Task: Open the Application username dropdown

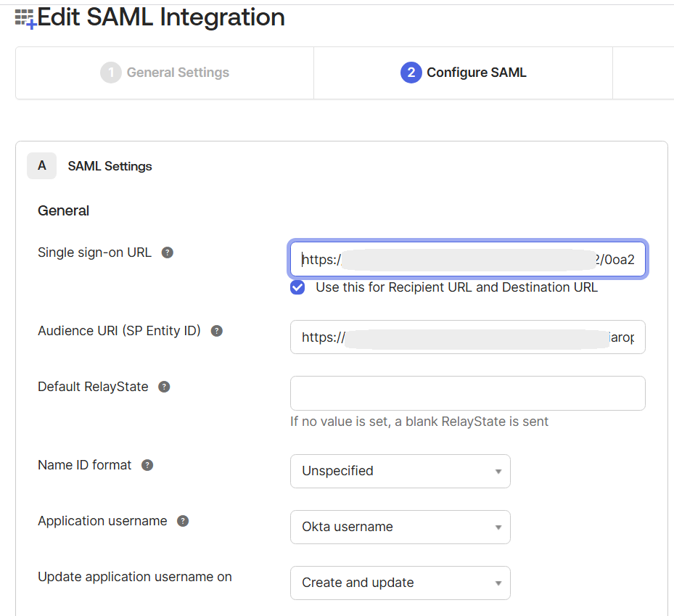Action: coord(400,527)
